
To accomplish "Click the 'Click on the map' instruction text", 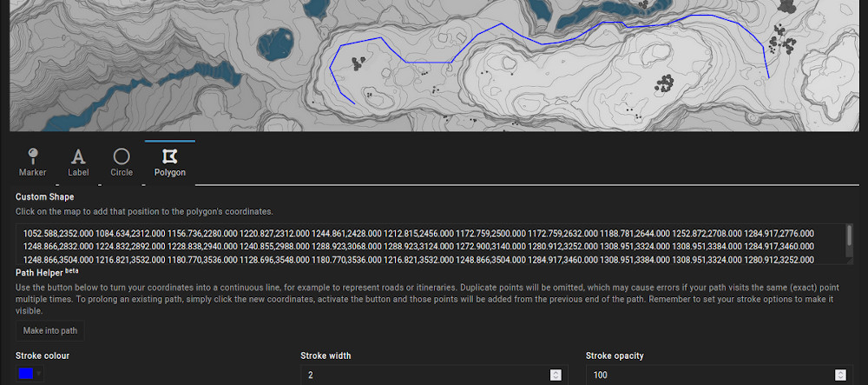I will tap(144, 211).
